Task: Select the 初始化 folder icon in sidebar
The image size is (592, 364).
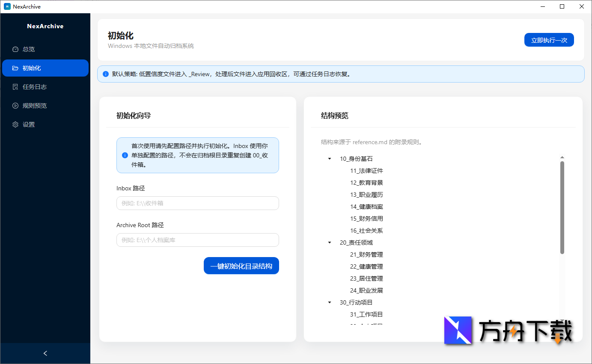Action: click(x=15, y=68)
